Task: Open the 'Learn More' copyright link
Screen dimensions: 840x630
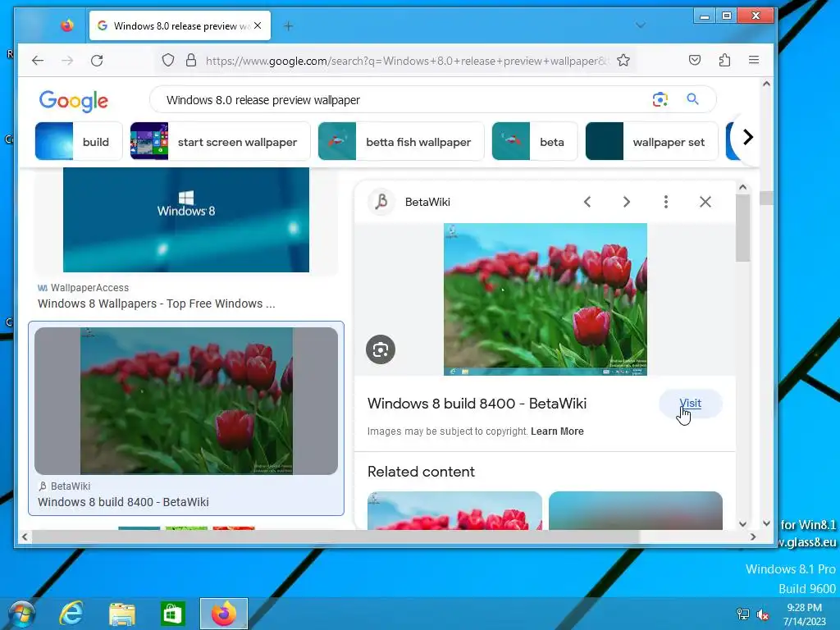Action: click(x=557, y=431)
